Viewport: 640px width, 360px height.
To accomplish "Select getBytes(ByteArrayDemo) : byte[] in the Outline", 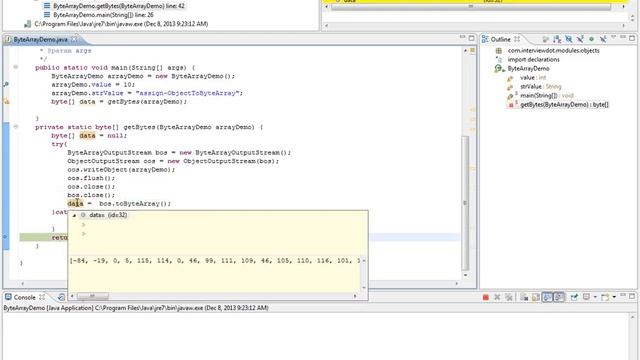I will (x=564, y=104).
